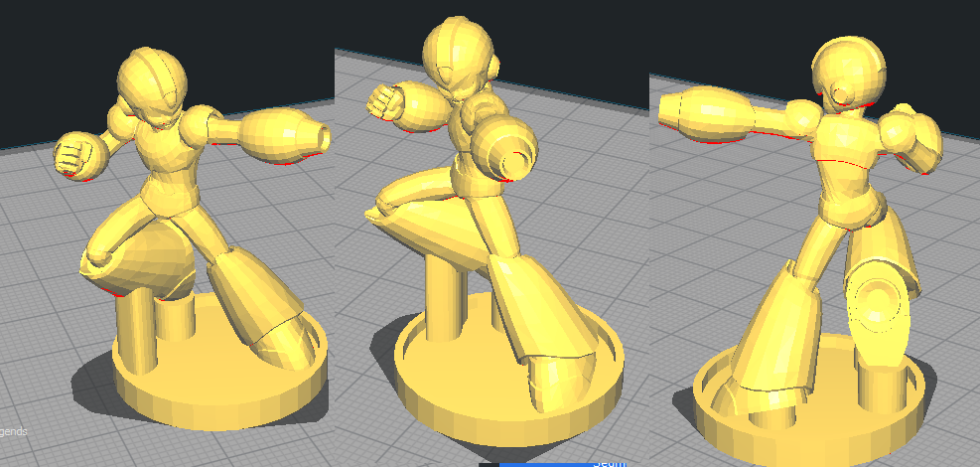Select the figure view with cannon arm facing viewer
Viewport: 980px width, 467px height.
click(493, 232)
